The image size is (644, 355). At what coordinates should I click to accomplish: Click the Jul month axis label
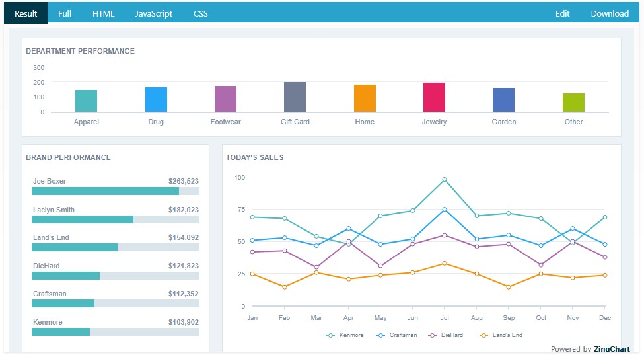tap(445, 317)
